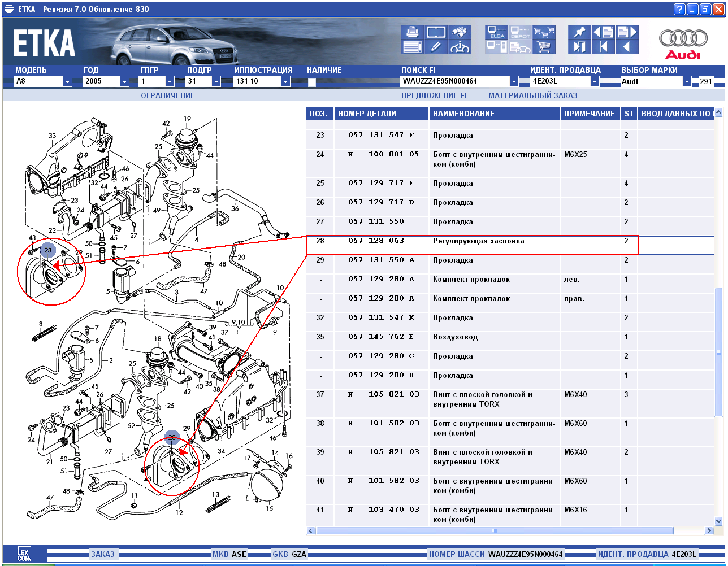Open the binoculars search tool
Viewport: 728px width, 566px height.
460,32
